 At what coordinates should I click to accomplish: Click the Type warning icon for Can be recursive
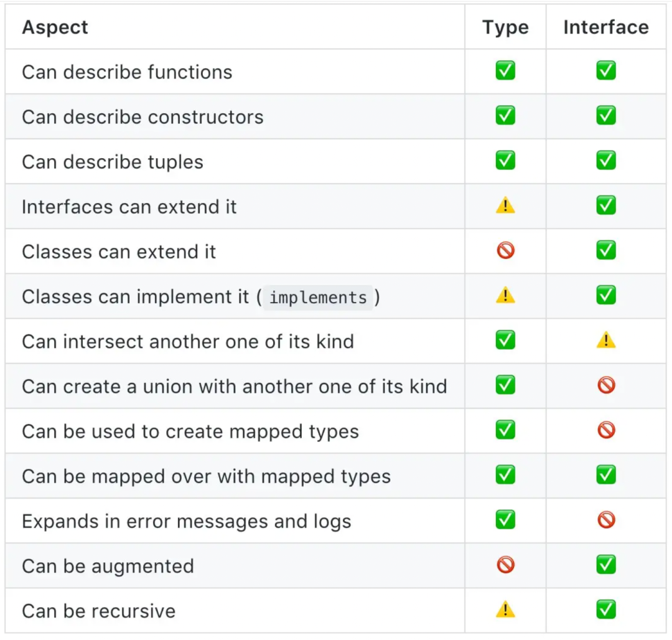click(505, 610)
